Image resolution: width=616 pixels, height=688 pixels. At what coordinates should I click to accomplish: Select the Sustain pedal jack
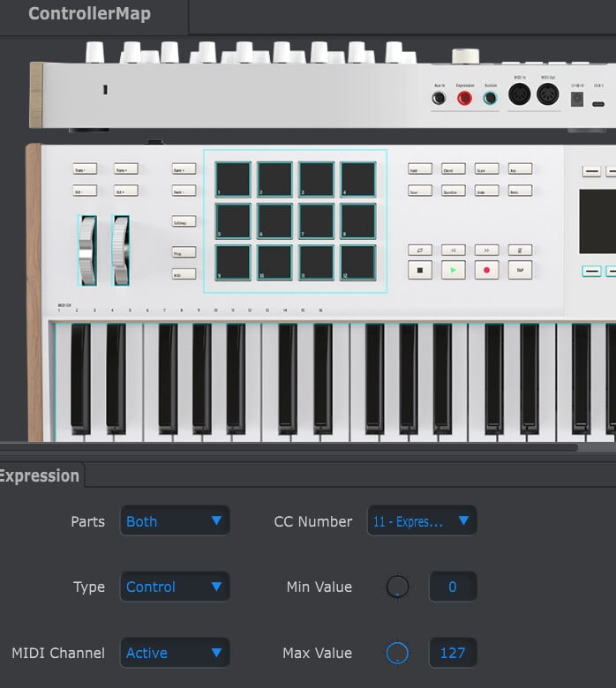pyautogui.click(x=490, y=99)
